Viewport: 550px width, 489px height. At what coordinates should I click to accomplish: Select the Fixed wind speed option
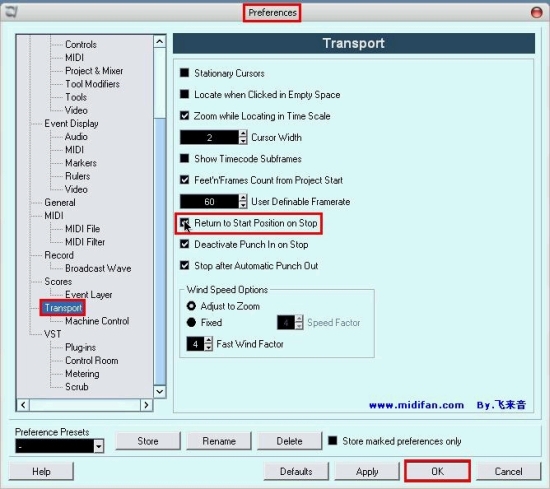[x=191, y=322]
